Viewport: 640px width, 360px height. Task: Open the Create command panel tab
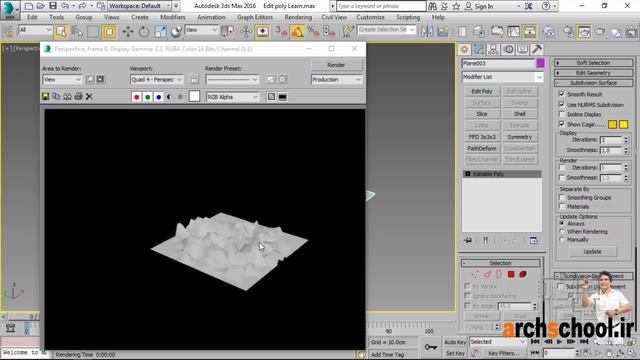tap(464, 49)
